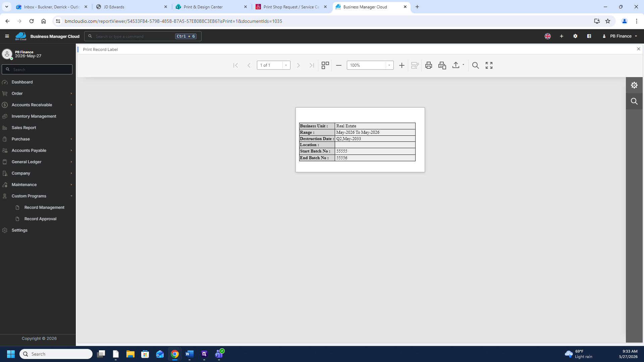This screenshot has height=362, width=644.
Task: Close the Print Record Label panel
Action: (638, 49)
